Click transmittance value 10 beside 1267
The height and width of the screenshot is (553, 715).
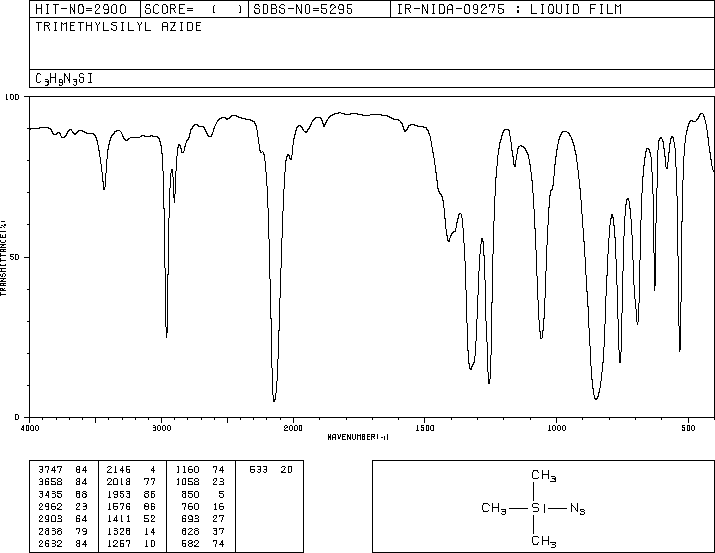tap(150, 543)
